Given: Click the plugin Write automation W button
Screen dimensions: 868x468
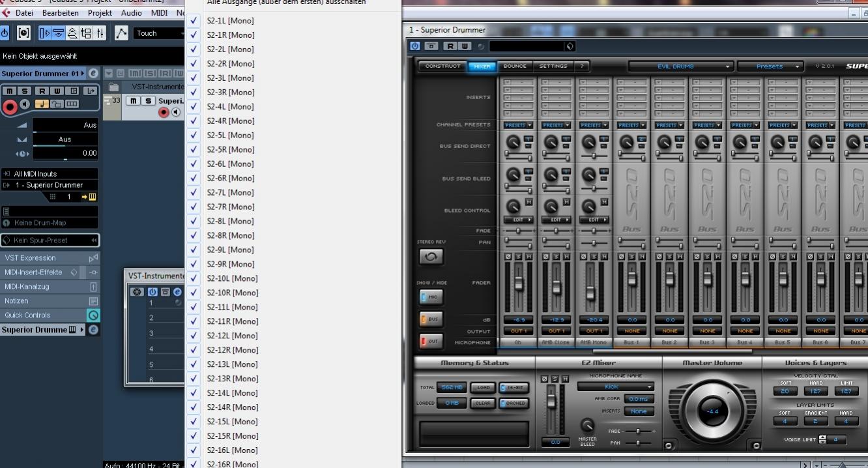Looking at the screenshot, I should click(465, 46).
